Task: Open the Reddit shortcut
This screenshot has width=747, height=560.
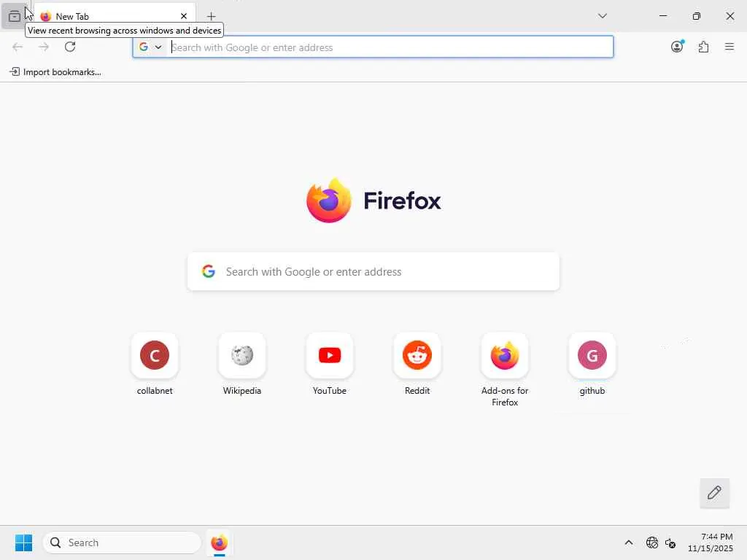Action: pyautogui.click(x=417, y=365)
